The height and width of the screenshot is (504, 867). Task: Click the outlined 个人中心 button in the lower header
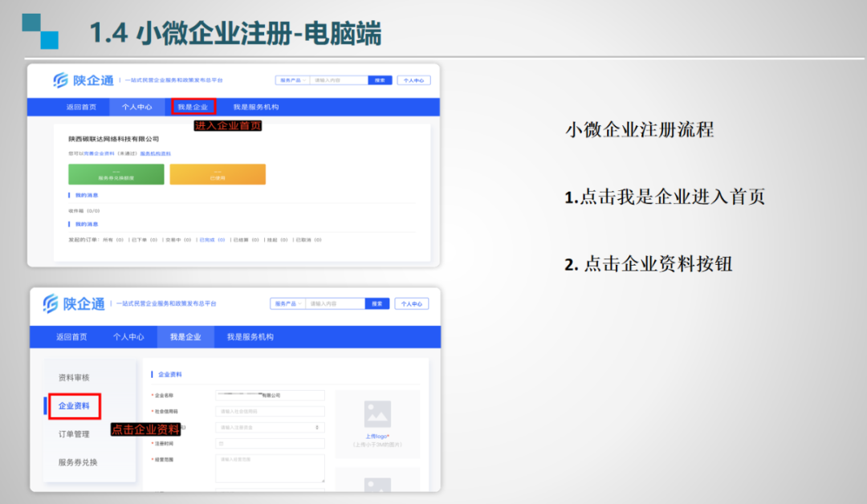point(412,304)
